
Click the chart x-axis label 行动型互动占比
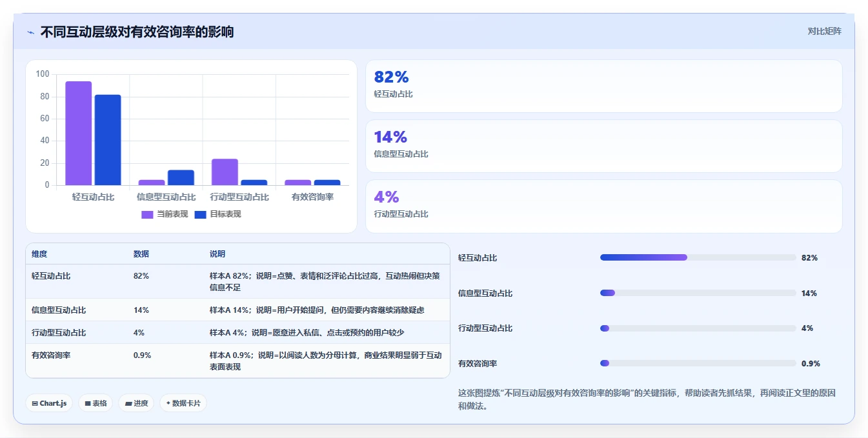coord(239,197)
